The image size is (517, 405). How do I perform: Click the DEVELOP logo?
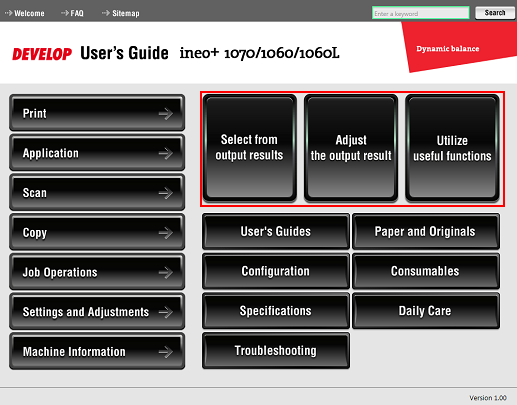pyautogui.click(x=42, y=54)
